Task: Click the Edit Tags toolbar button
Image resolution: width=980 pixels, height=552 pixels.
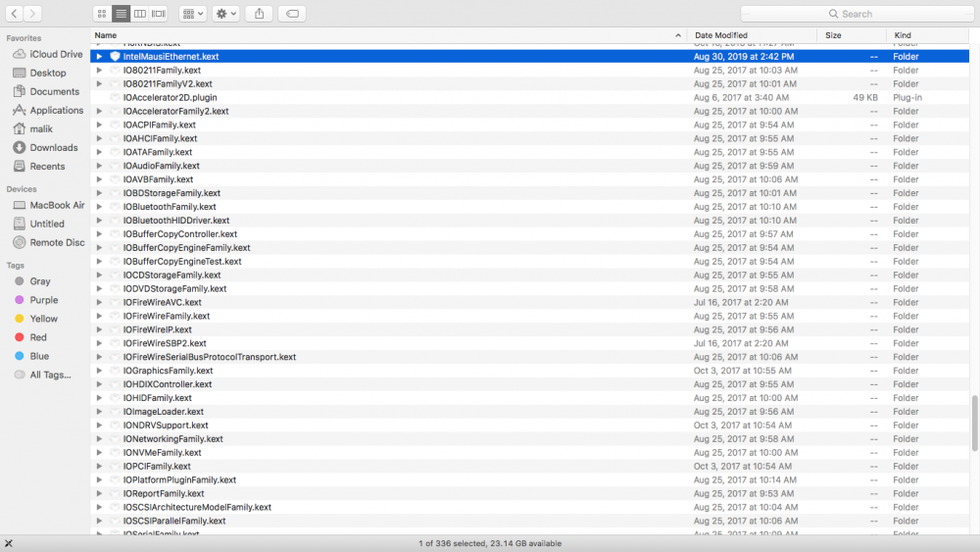Action: point(291,14)
